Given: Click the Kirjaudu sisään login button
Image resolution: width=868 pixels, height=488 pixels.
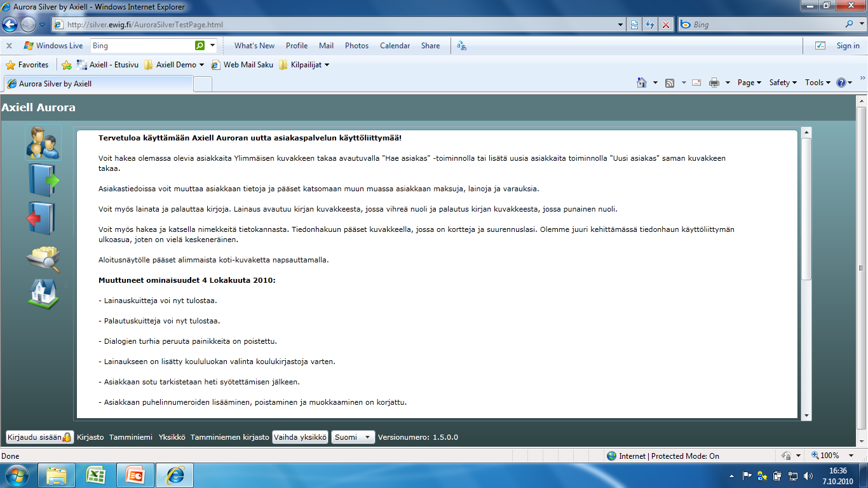Looking at the screenshot, I should pyautogui.click(x=39, y=437).
